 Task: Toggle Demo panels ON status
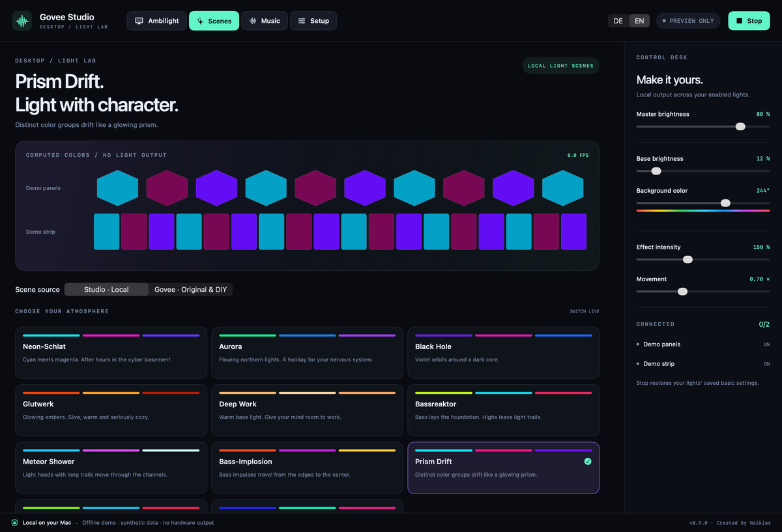[766, 344]
